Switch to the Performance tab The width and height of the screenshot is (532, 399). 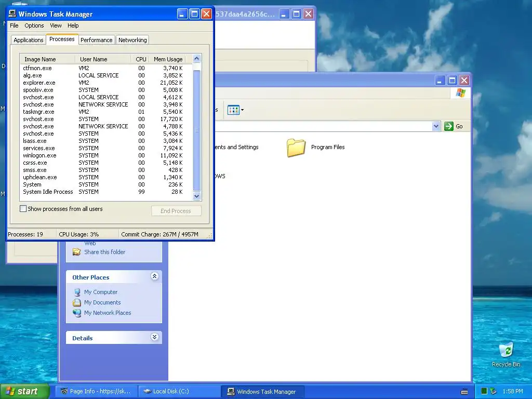(x=96, y=40)
